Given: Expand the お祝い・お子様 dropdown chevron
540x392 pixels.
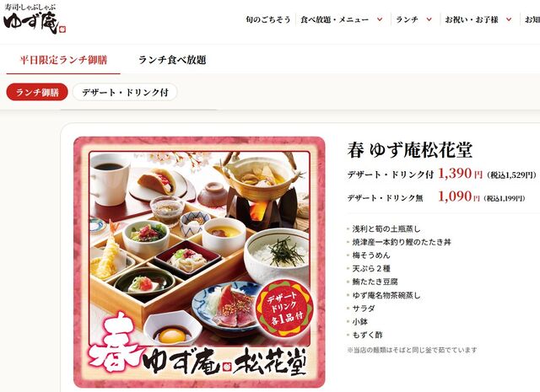Looking at the screenshot, I should [509, 19].
